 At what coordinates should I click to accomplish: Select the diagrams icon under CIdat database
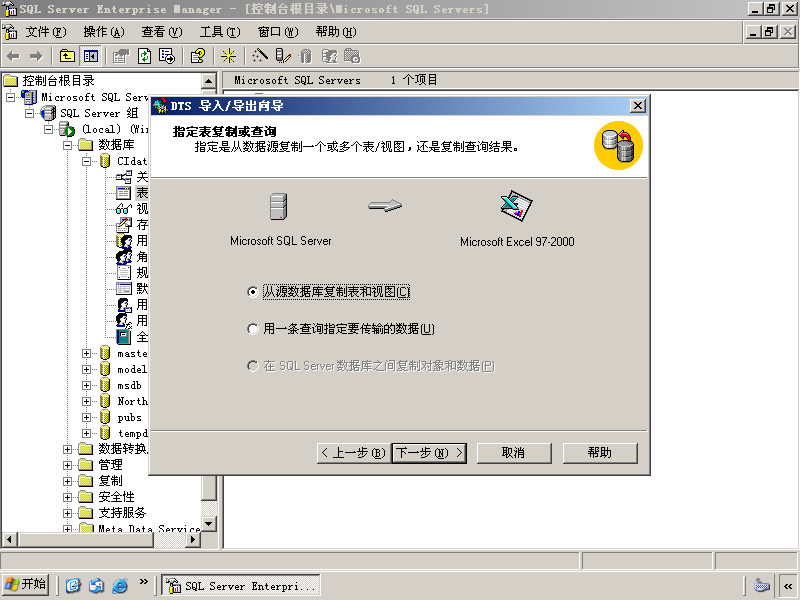click(x=123, y=177)
